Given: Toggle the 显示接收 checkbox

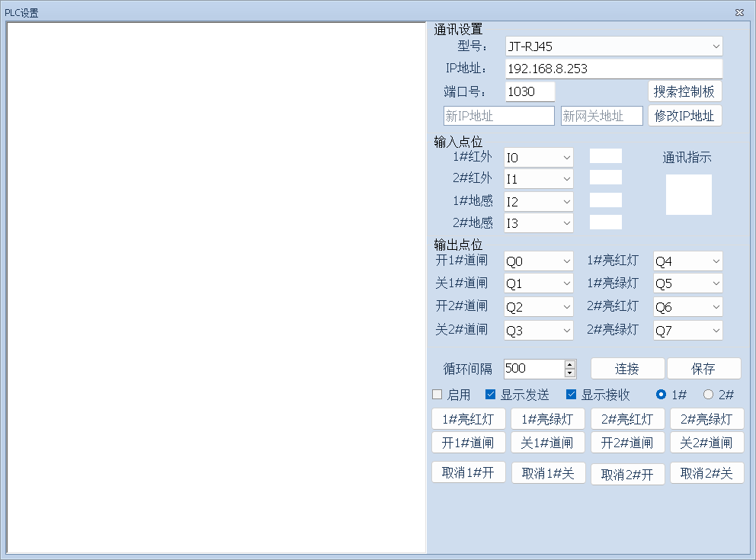Looking at the screenshot, I should [x=572, y=395].
